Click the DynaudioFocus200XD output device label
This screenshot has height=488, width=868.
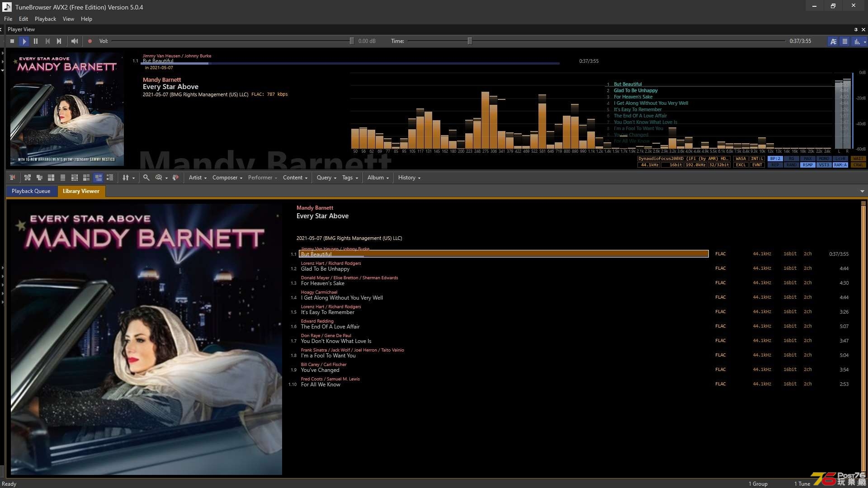[683, 159]
